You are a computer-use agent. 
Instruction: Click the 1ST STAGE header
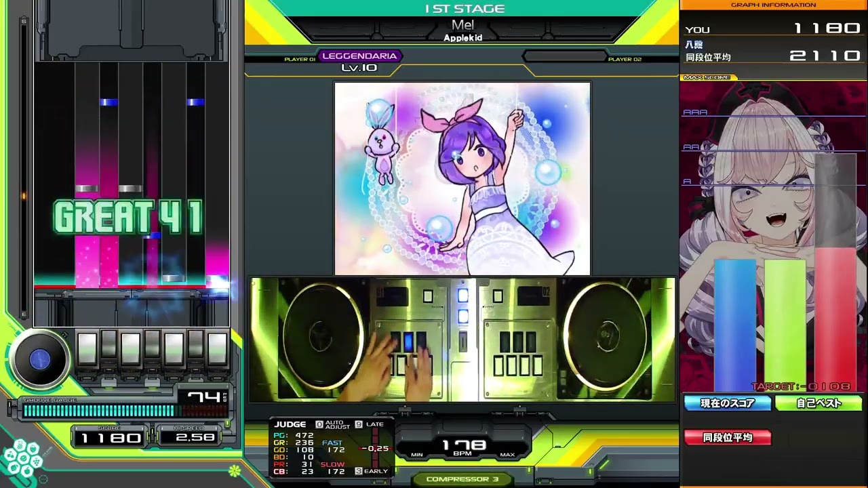(x=465, y=9)
